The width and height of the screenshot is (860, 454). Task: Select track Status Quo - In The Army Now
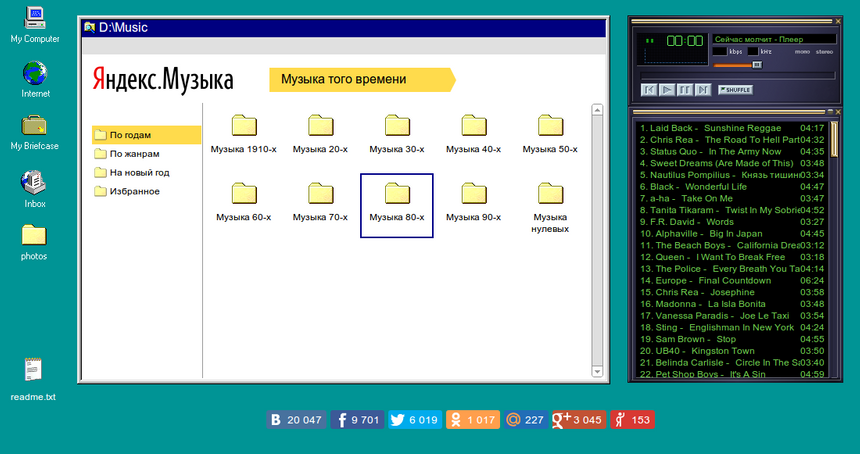tap(732, 151)
